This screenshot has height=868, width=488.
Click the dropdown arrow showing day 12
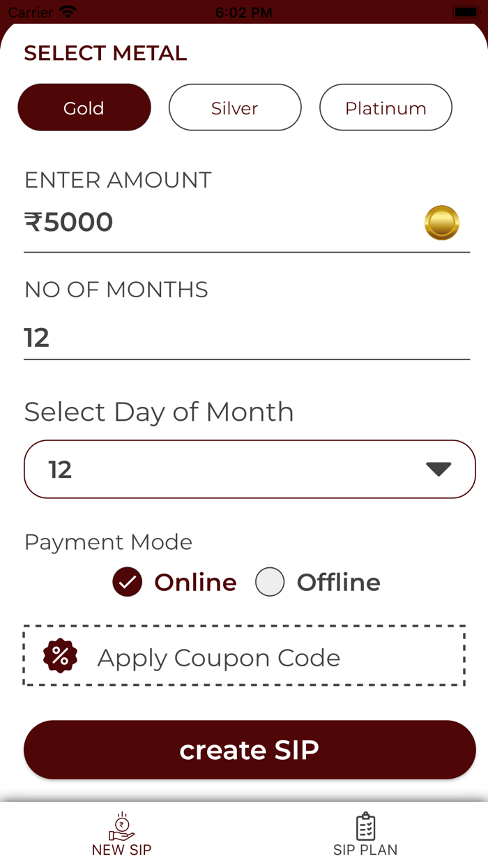point(439,468)
